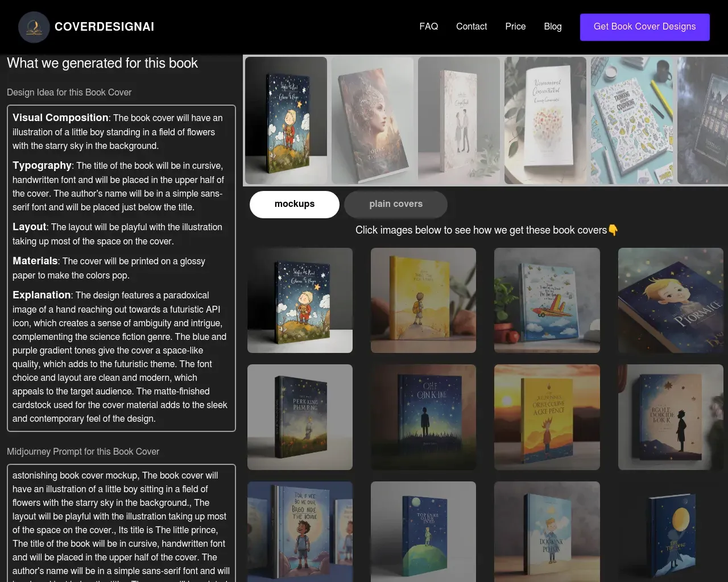
Task: Open grid image of silhouette boy on peach cover
Action: 671,417
